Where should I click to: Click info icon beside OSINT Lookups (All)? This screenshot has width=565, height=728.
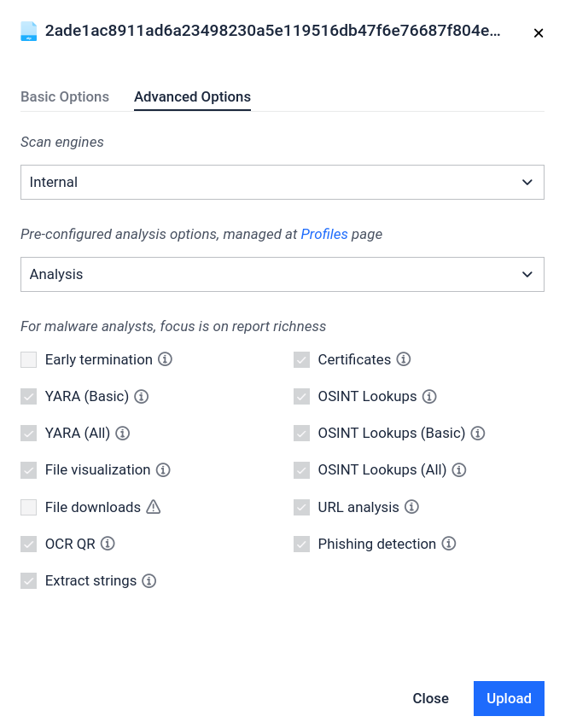click(460, 469)
